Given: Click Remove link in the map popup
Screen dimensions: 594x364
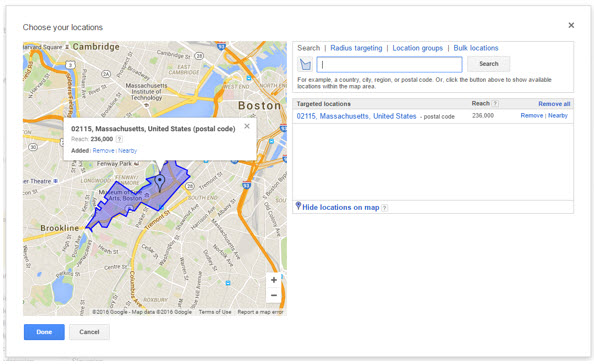Looking at the screenshot, I should click(103, 151).
